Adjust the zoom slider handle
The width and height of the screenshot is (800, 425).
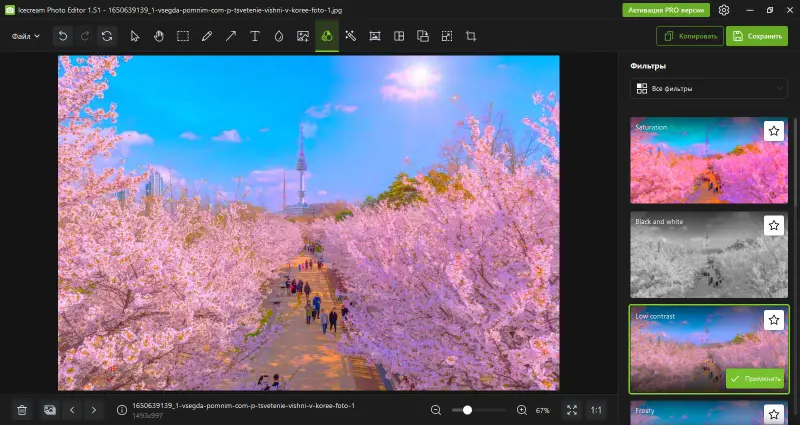pos(467,410)
